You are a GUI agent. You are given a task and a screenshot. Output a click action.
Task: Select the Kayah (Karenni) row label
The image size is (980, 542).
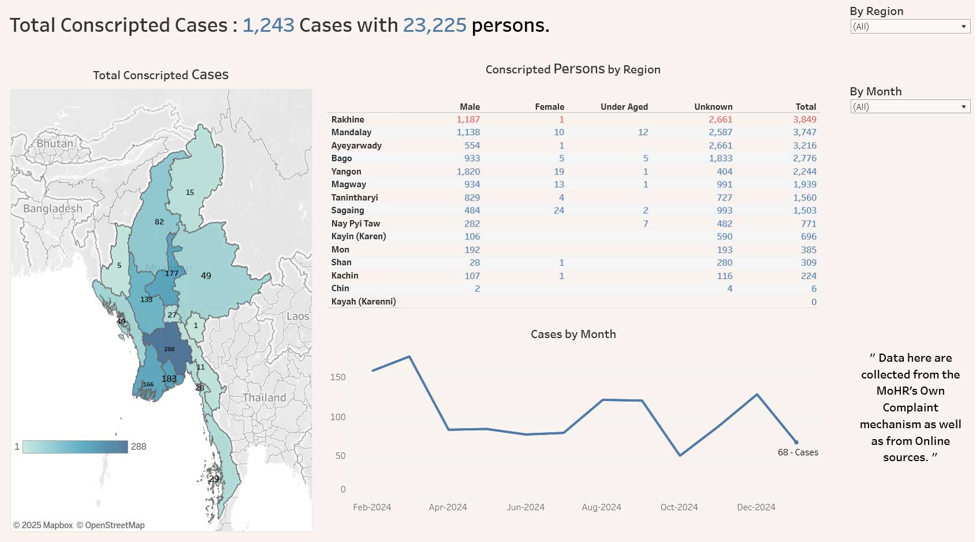click(x=363, y=302)
